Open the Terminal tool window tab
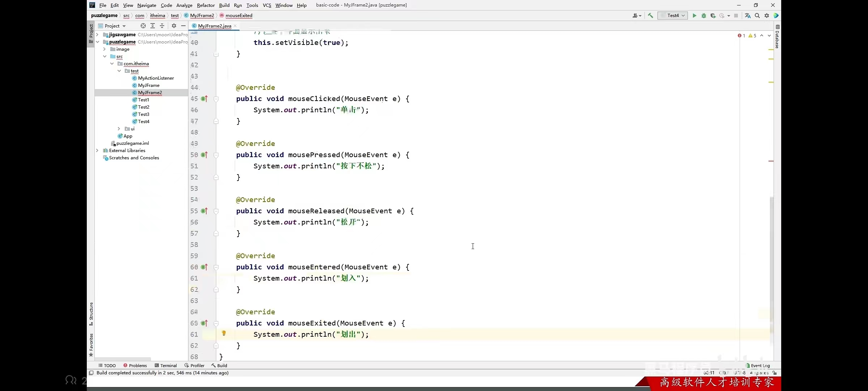 (x=166, y=365)
